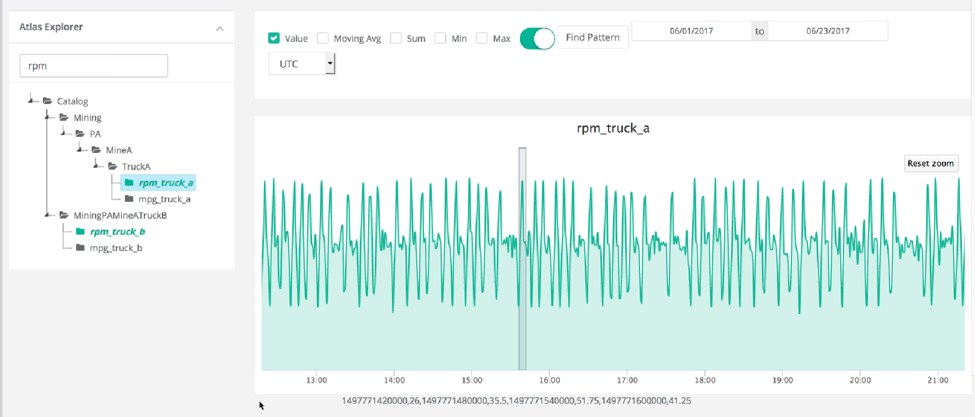Uncheck the Value checkbox
This screenshot has width=975, height=417.
click(273, 38)
